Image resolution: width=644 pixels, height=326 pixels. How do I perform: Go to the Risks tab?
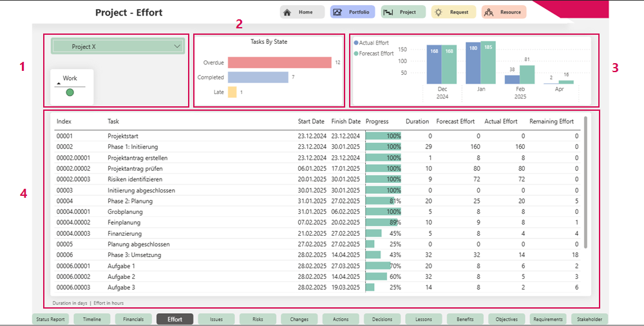258,319
